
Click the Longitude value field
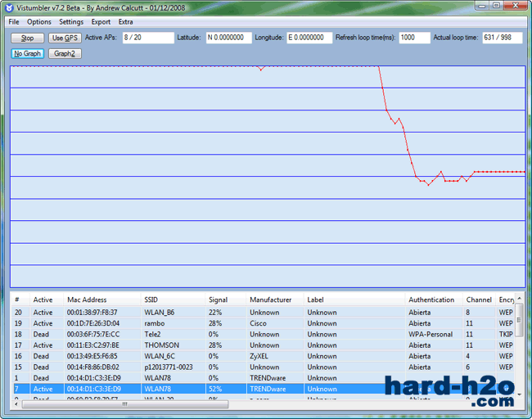coord(309,38)
